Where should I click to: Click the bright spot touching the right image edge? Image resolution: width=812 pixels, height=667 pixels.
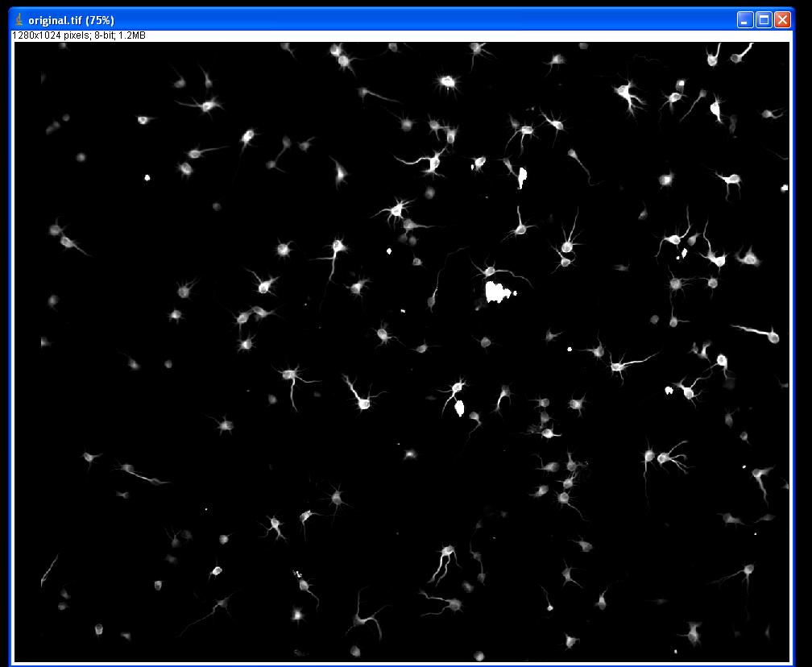(x=785, y=188)
